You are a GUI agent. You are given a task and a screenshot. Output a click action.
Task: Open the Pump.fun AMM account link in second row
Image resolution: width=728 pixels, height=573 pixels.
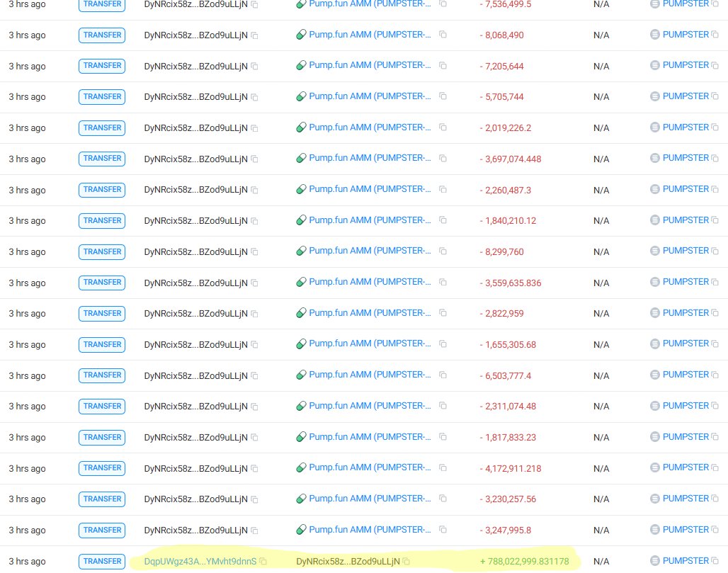click(x=370, y=34)
